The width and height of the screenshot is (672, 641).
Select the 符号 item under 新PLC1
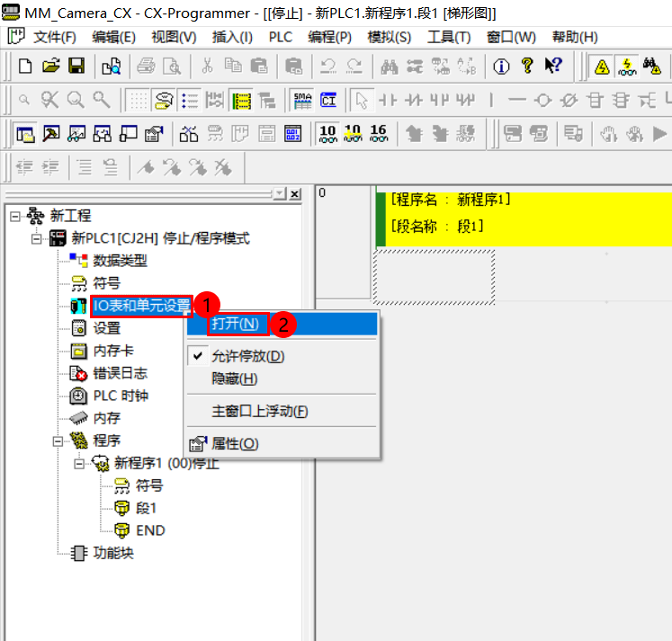pos(107,283)
